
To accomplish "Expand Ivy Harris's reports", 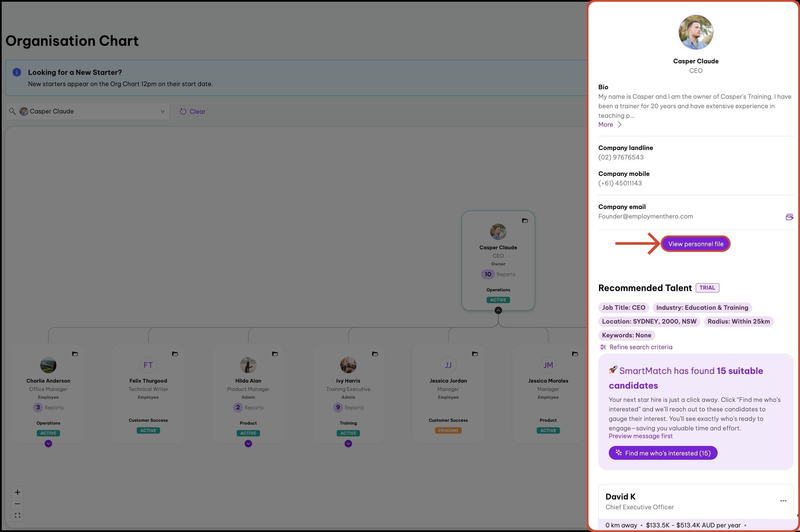I will 348,443.
